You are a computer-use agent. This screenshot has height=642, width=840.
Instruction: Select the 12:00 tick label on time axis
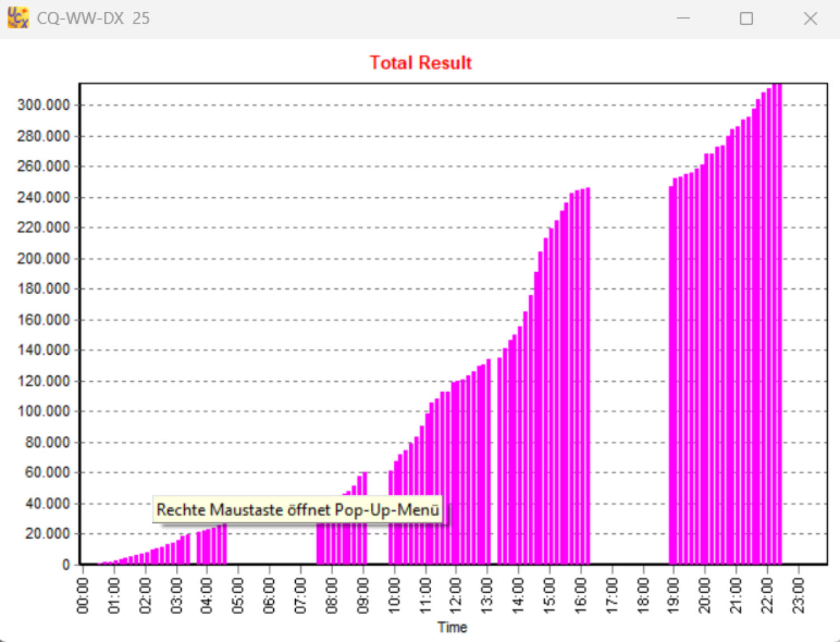pyautogui.click(x=456, y=596)
